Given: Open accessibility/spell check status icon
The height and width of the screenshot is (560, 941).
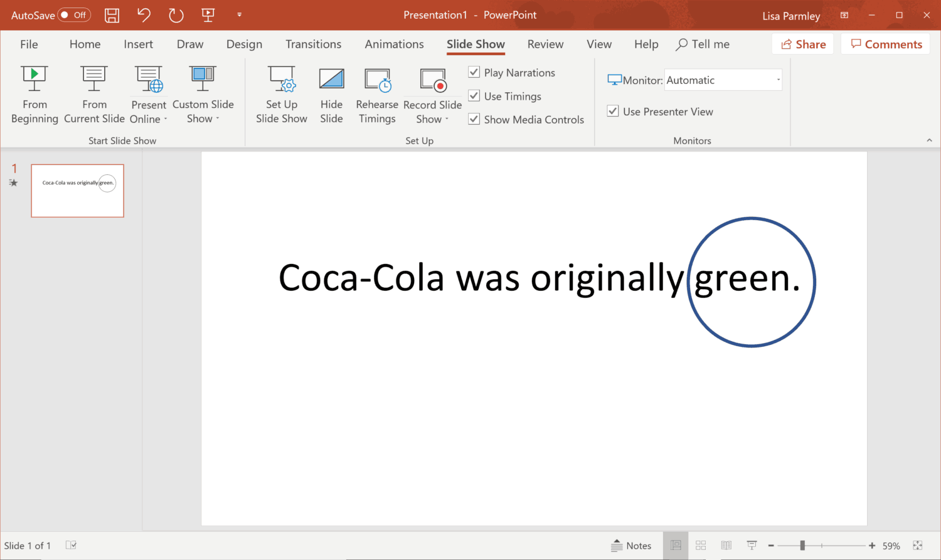Looking at the screenshot, I should point(71,546).
